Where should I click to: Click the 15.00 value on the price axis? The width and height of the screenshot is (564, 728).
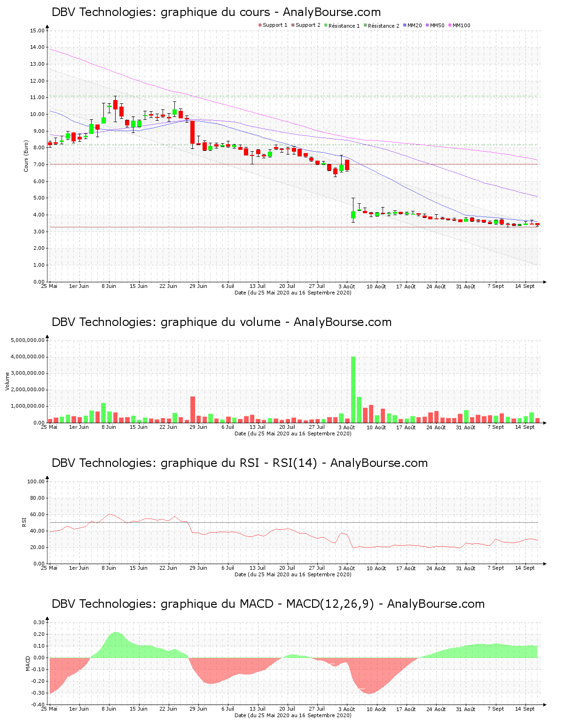(x=37, y=31)
